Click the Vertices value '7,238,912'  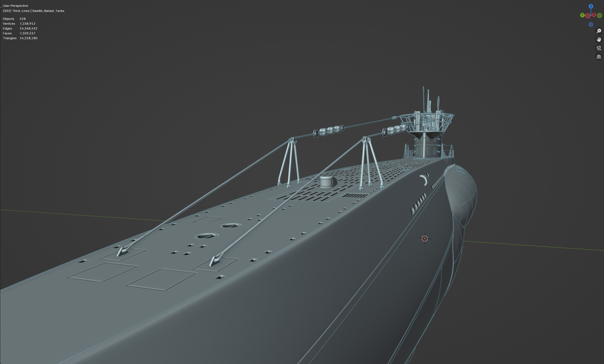point(28,23)
